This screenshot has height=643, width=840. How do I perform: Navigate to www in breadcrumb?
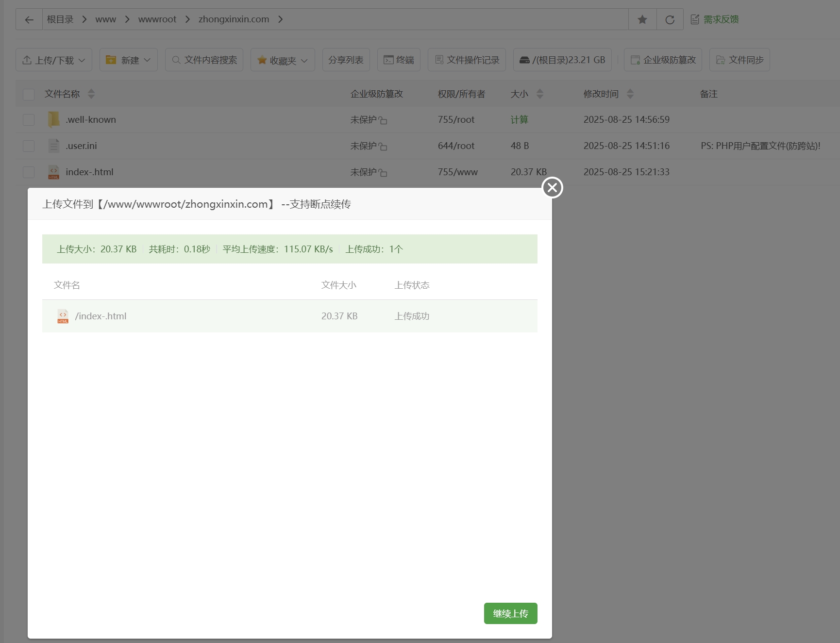pyautogui.click(x=105, y=19)
